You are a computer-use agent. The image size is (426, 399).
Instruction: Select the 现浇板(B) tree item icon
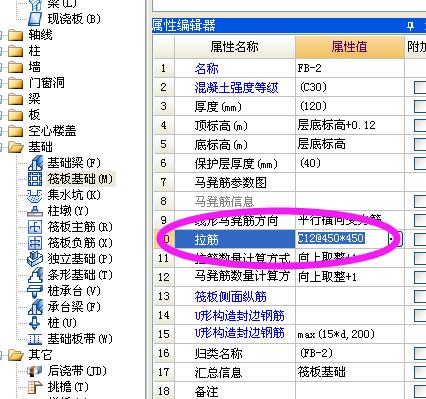tap(35, 19)
